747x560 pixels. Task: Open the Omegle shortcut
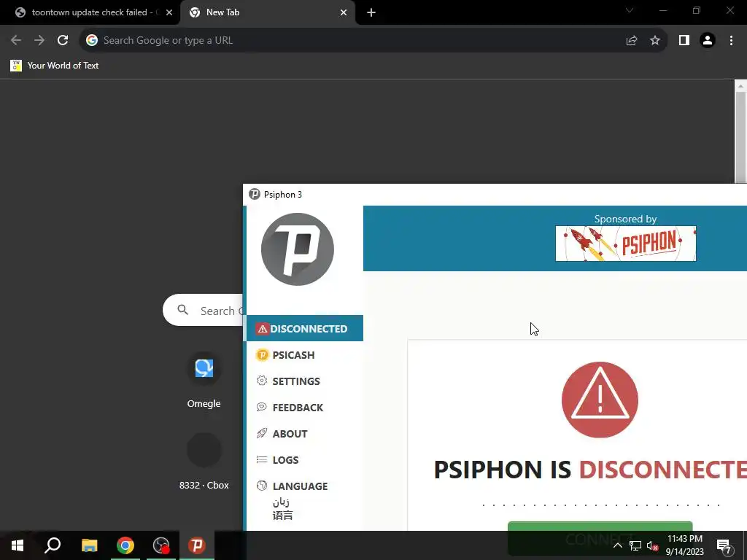click(x=204, y=381)
